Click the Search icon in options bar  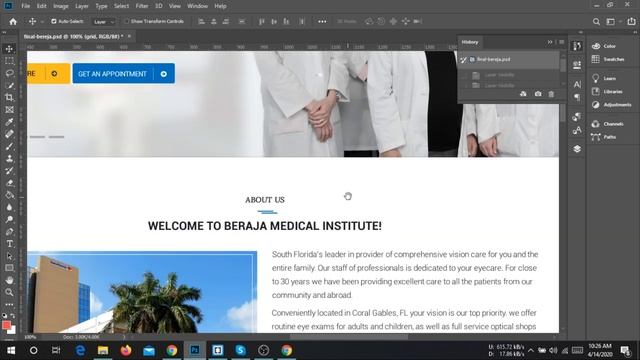point(596,22)
